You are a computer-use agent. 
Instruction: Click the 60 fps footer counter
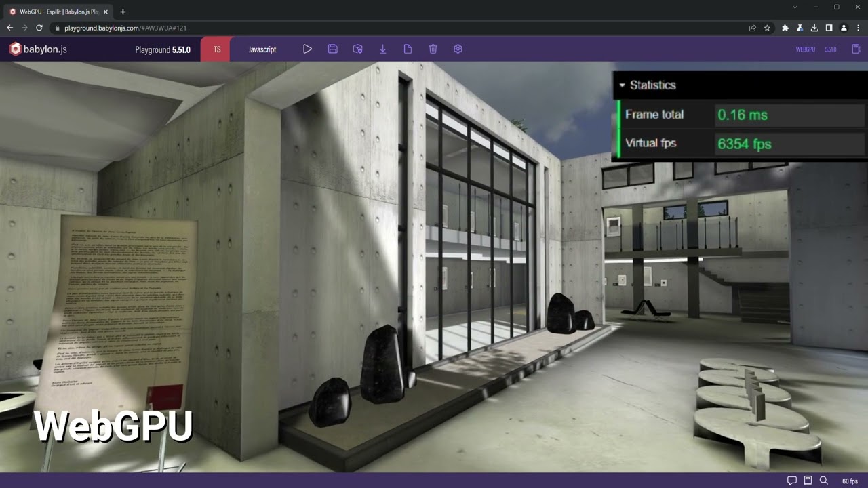pos(850,481)
